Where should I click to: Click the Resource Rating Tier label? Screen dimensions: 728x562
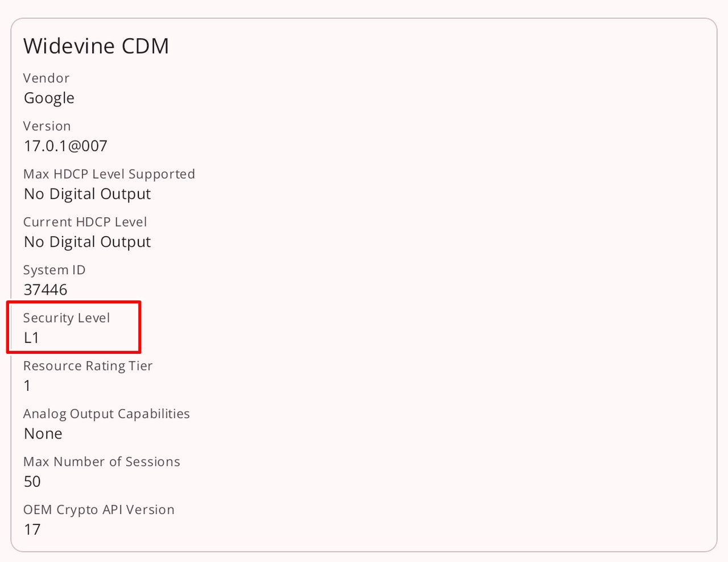[88, 366]
